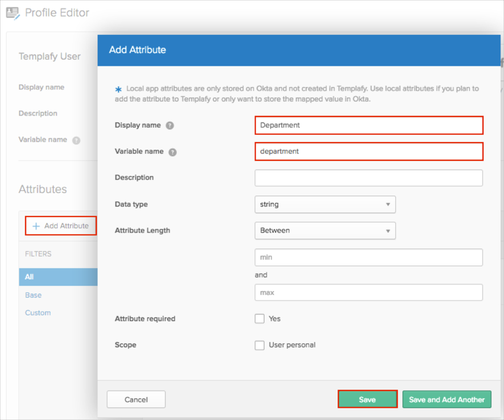The height and width of the screenshot is (420, 504).
Task: Select the All filter
Action: coord(30,277)
